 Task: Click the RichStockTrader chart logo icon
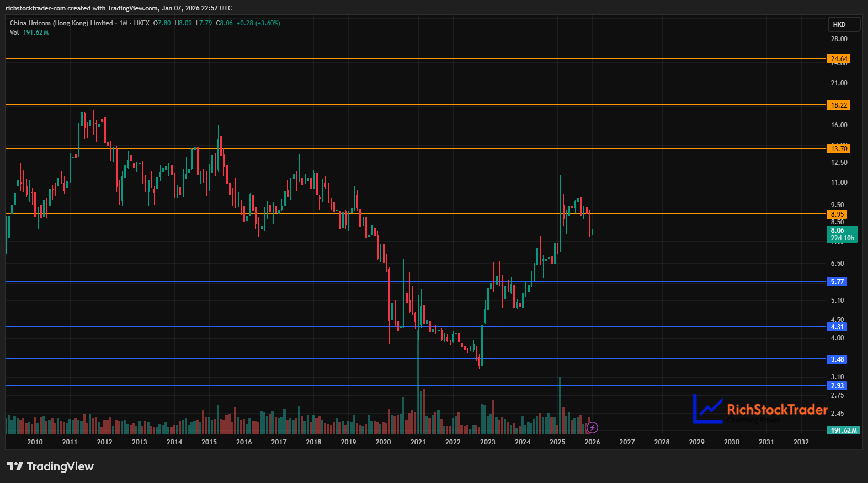coord(707,409)
